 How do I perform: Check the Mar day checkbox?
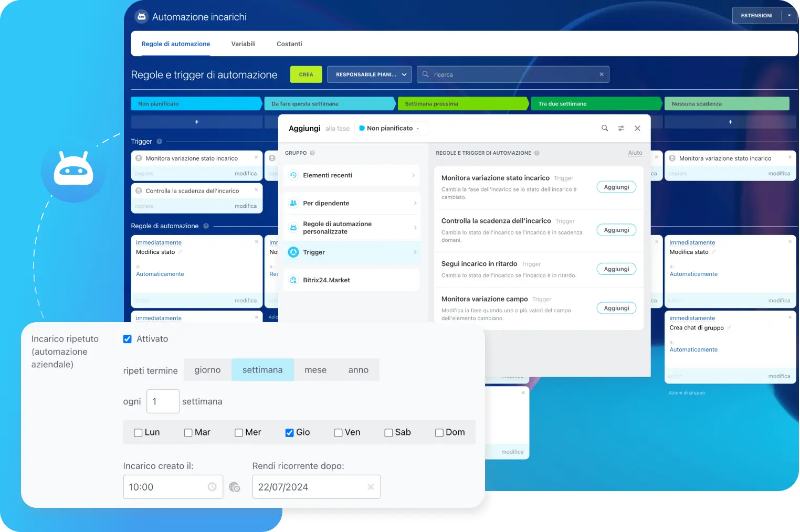pos(188,433)
